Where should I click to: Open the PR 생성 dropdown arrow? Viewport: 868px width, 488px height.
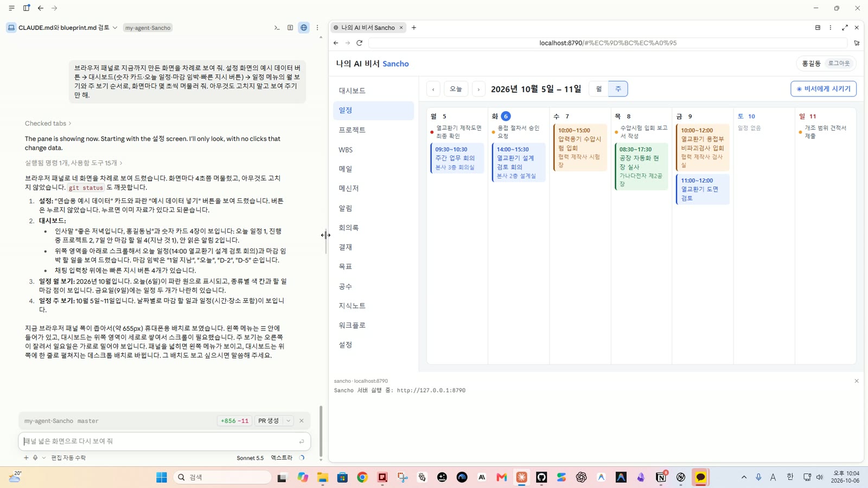tap(289, 421)
